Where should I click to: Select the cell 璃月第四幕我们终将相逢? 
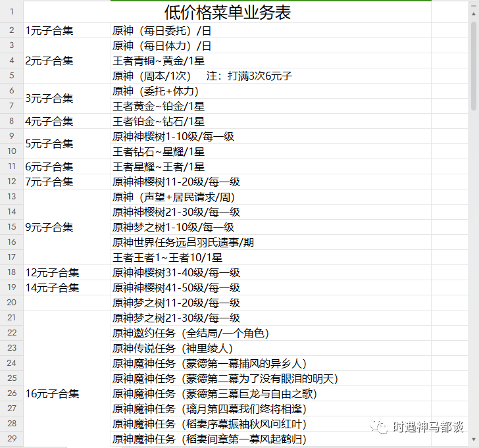(x=270, y=409)
